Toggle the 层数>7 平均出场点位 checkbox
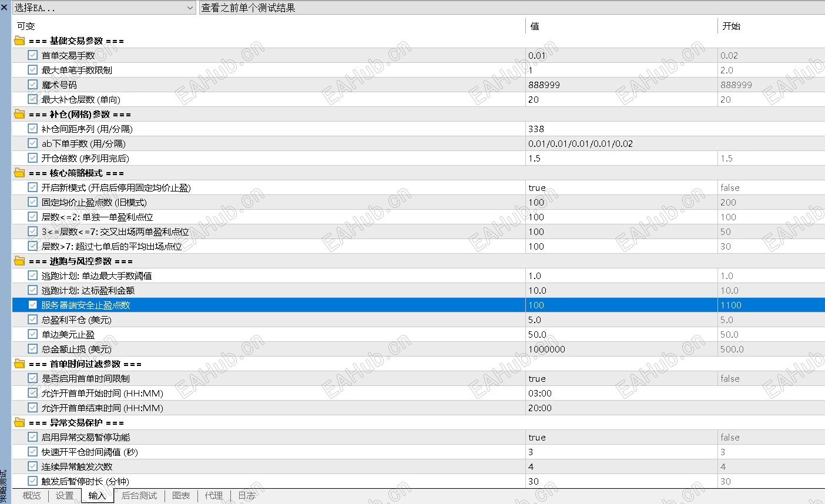The image size is (825, 504). 33,246
